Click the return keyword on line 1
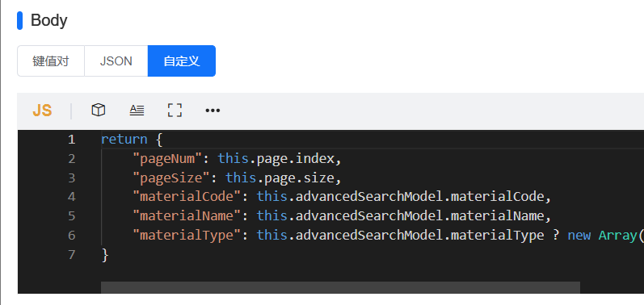 pyautogui.click(x=124, y=140)
